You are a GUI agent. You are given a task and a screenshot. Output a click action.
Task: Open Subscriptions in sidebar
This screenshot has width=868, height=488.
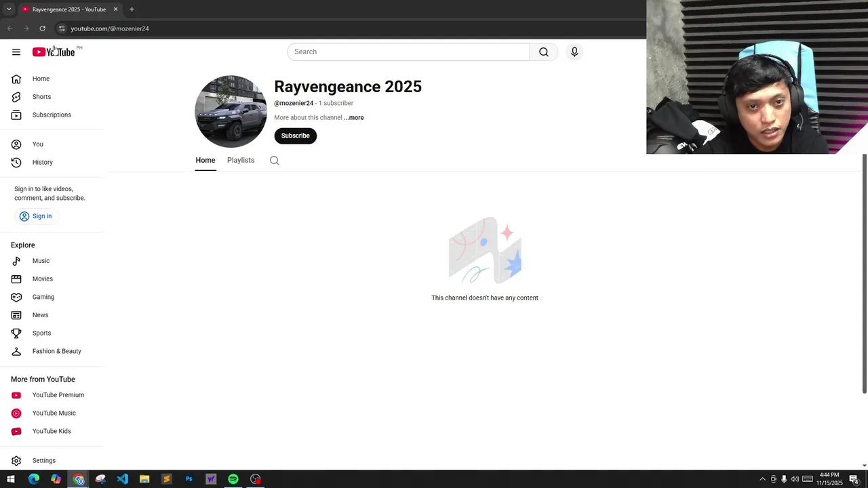tap(52, 115)
